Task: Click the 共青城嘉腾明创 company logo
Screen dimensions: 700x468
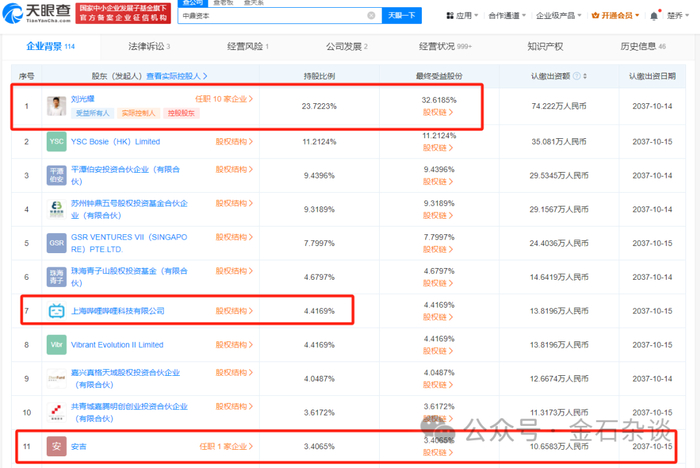Action: point(56,413)
